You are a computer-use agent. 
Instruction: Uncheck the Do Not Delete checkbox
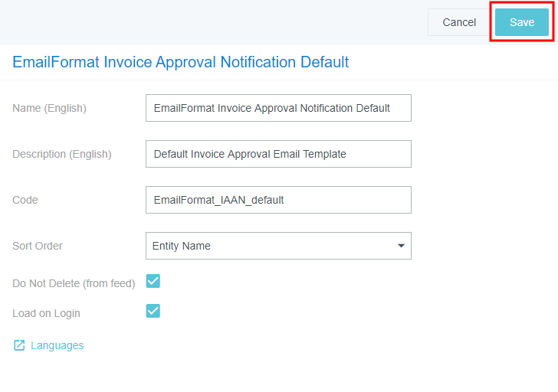153,281
